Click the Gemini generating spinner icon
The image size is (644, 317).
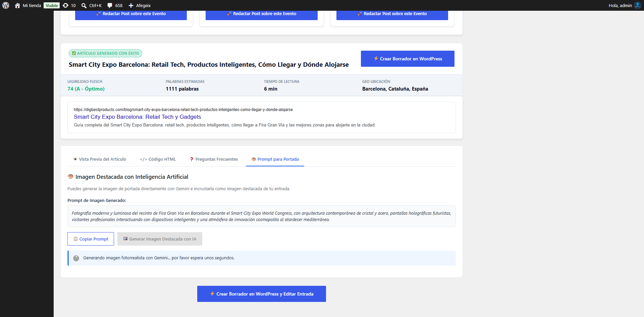[x=76, y=258]
